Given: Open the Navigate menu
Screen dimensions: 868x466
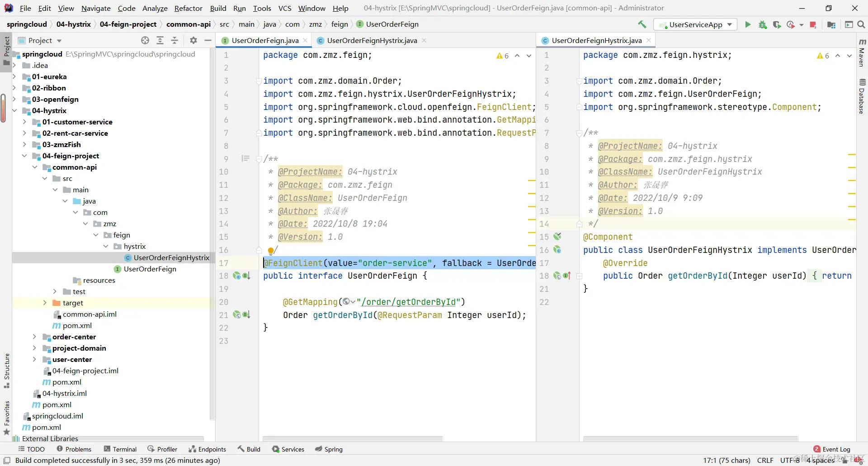Looking at the screenshot, I should pyautogui.click(x=96, y=8).
